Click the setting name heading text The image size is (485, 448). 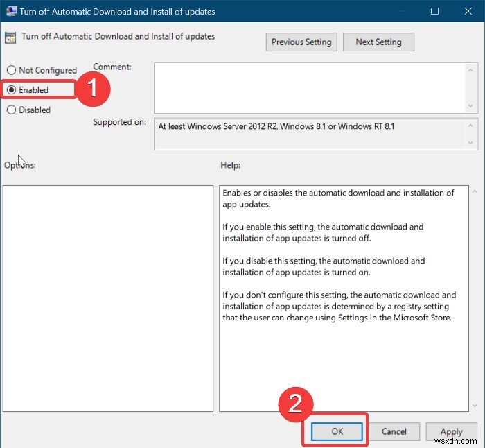click(118, 36)
